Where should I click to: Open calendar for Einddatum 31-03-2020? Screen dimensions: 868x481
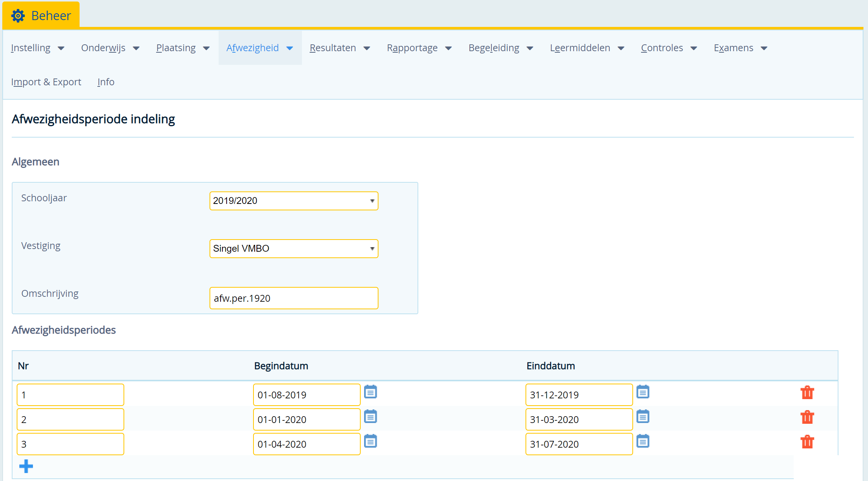[x=643, y=416]
